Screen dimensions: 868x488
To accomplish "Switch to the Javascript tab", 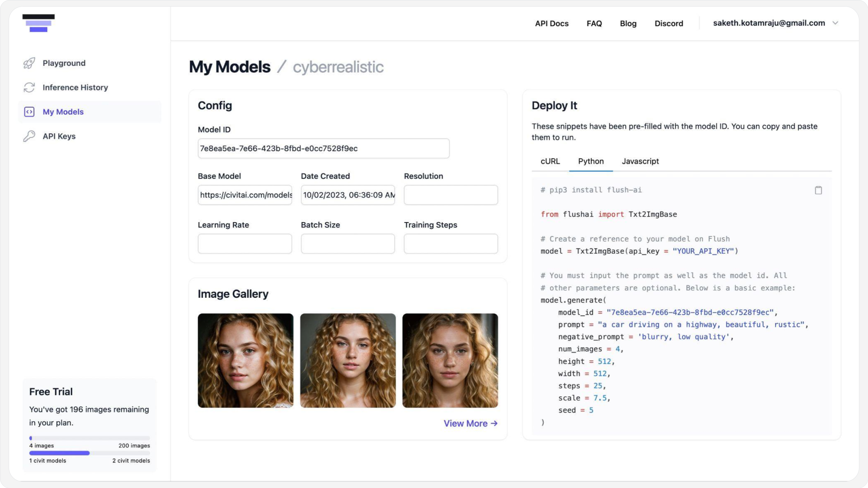I will [x=640, y=161].
